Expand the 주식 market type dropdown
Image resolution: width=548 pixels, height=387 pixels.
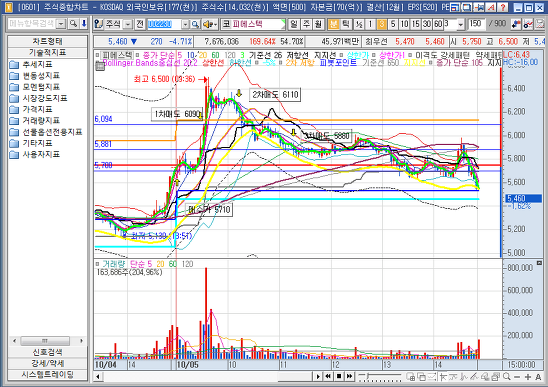(128, 24)
